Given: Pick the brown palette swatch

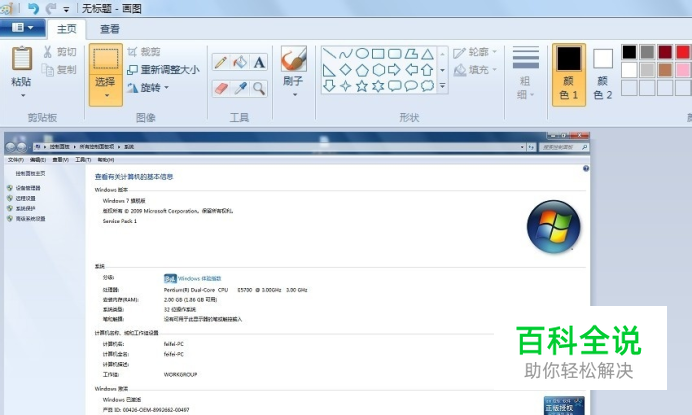Looking at the screenshot, I should tap(665, 70).
